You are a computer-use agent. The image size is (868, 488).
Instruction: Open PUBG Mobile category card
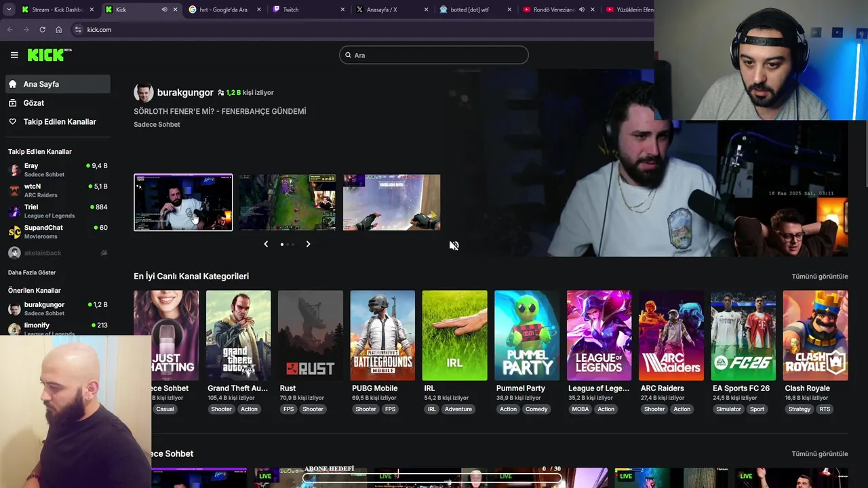pyautogui.click(x=382, y=335)
